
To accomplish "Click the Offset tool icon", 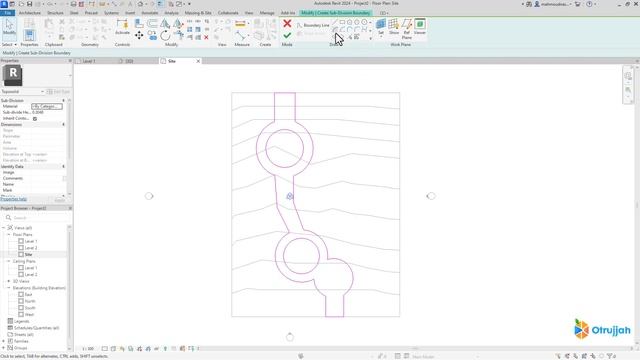I will (152, 24).
